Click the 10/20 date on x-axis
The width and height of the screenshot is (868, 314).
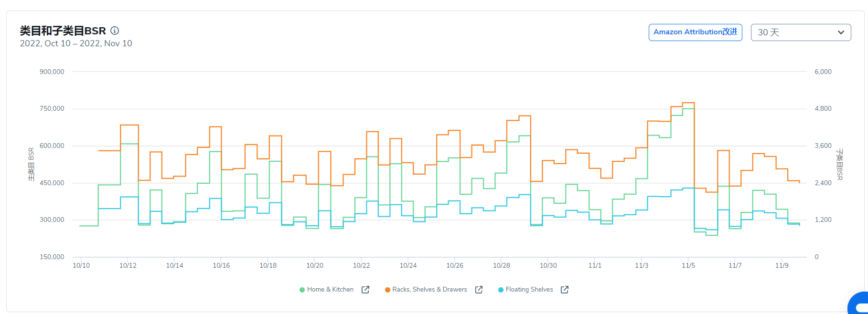point(315,265)
